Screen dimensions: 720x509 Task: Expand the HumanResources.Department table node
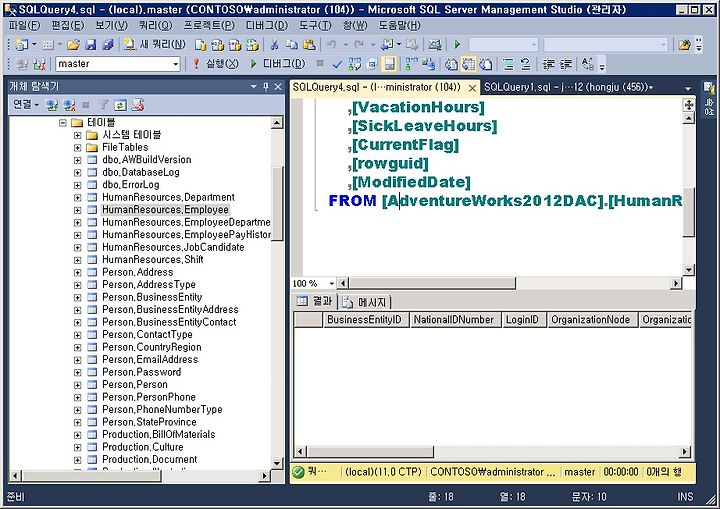tap(78, 198)
